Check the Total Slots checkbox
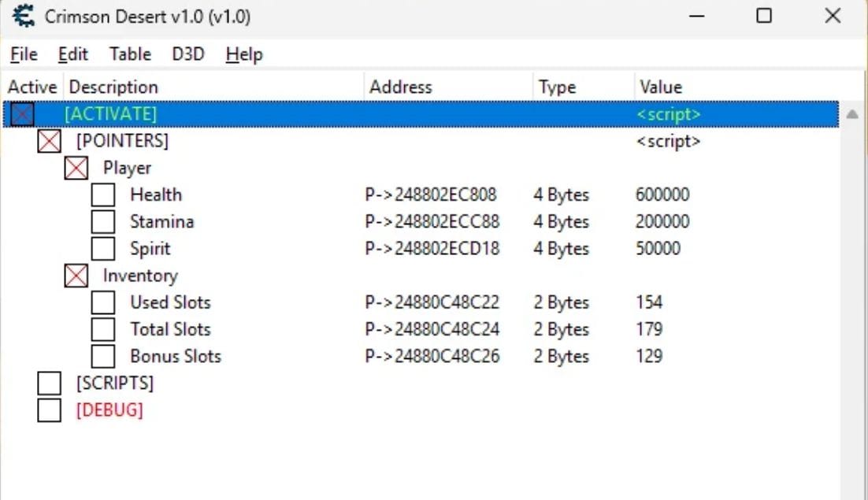 click(103, 330)
